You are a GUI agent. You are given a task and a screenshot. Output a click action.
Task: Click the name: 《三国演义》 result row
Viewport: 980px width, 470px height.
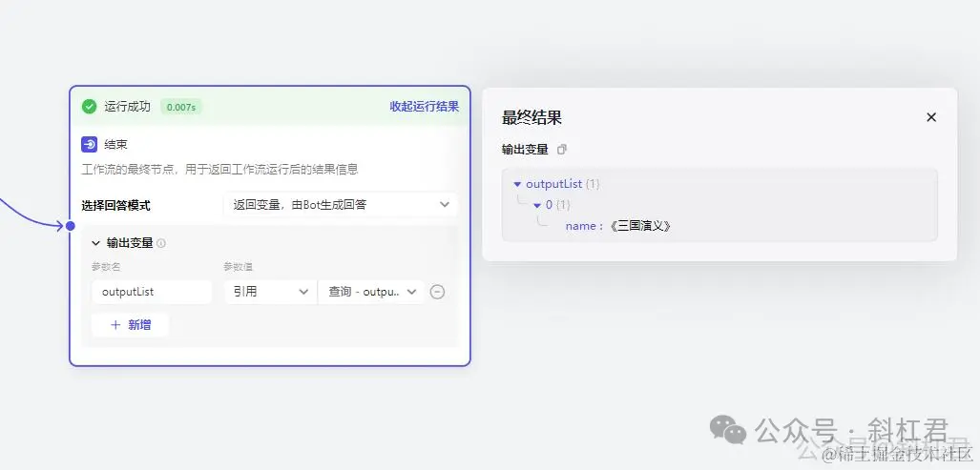[617, 226]
